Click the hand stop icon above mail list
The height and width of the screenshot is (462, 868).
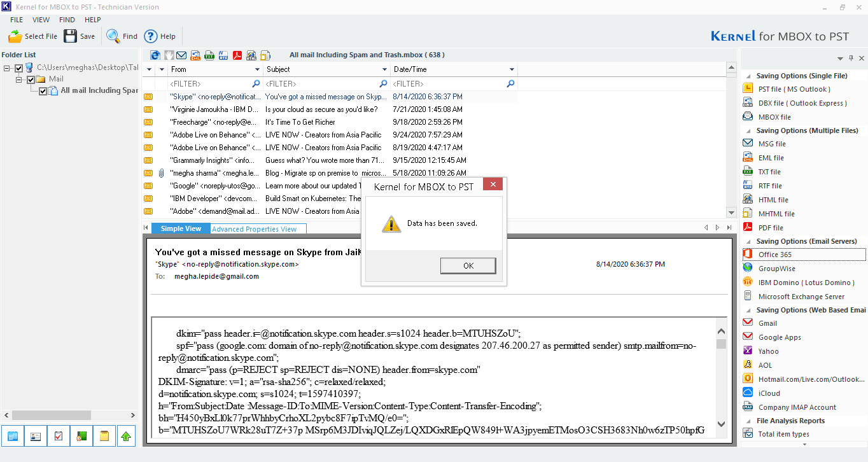[169, 55]
